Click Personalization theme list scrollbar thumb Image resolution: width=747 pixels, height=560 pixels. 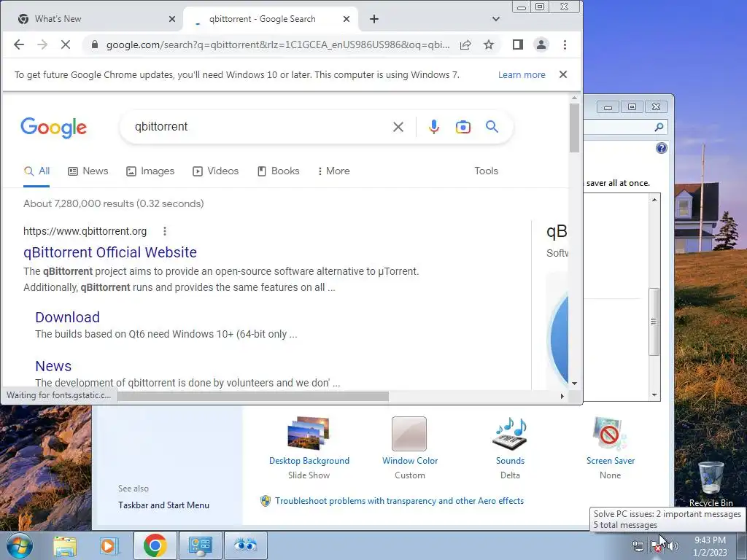[x=654, y=322]
